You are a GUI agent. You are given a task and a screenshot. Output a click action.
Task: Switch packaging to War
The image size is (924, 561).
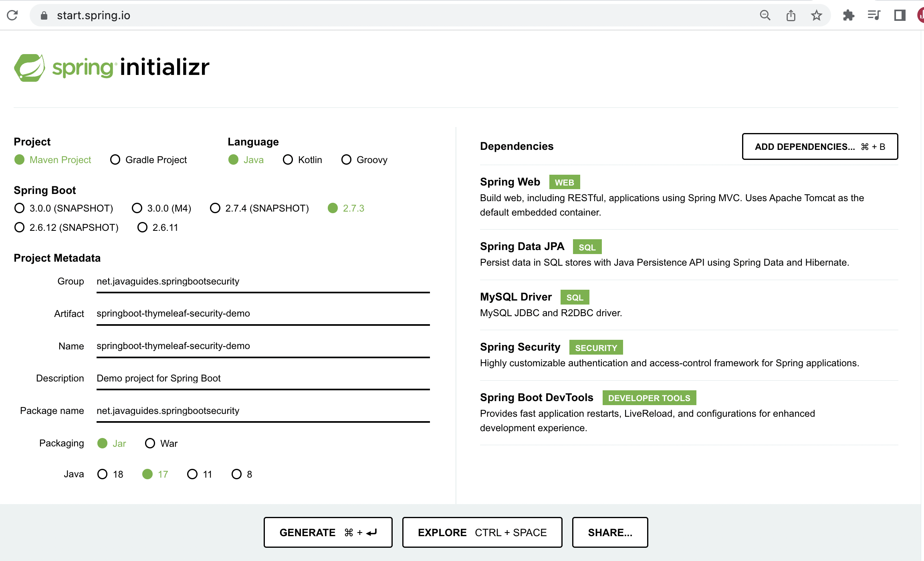coord(161,444)
